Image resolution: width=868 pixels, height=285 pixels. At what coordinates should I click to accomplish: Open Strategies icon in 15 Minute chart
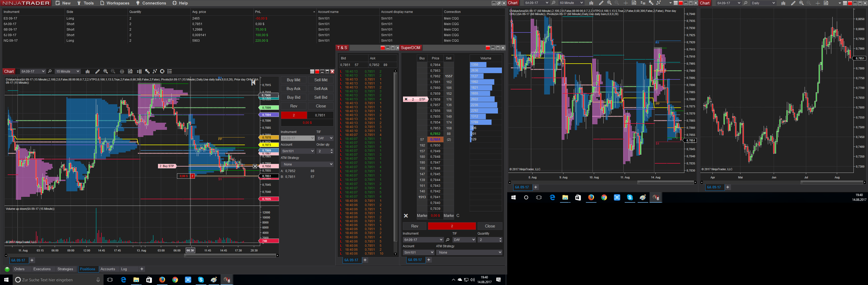(155, 71)
